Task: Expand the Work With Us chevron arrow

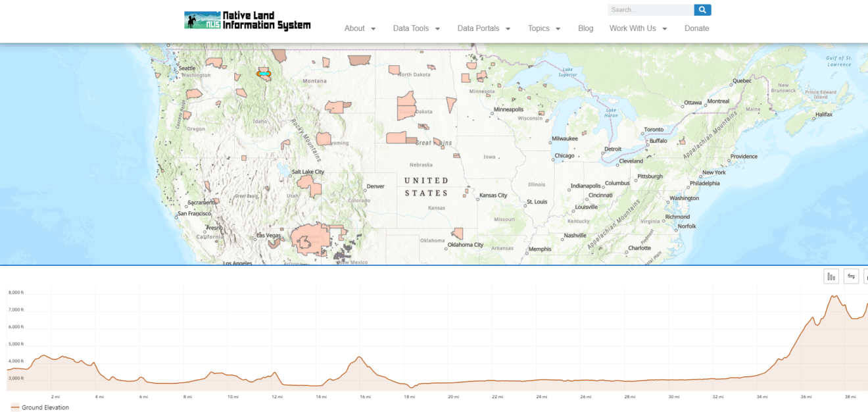Action: [x=664, y=29]
